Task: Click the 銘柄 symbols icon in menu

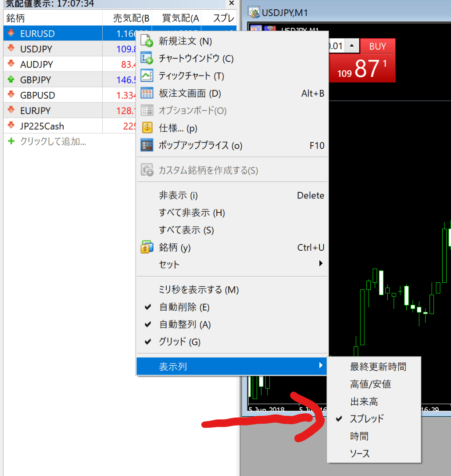Action: pyautogui.click(x=147, y=247)
